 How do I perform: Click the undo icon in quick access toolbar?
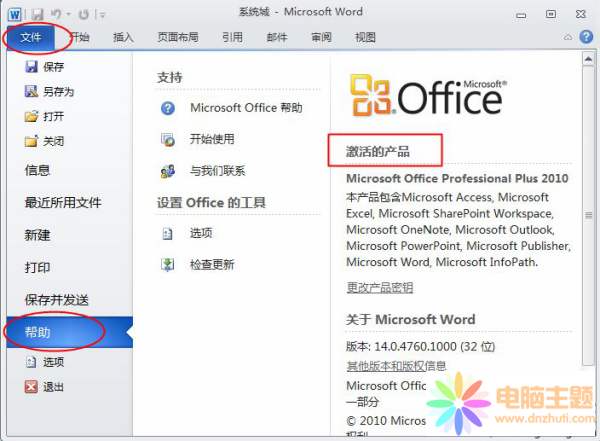click(59, 12)
